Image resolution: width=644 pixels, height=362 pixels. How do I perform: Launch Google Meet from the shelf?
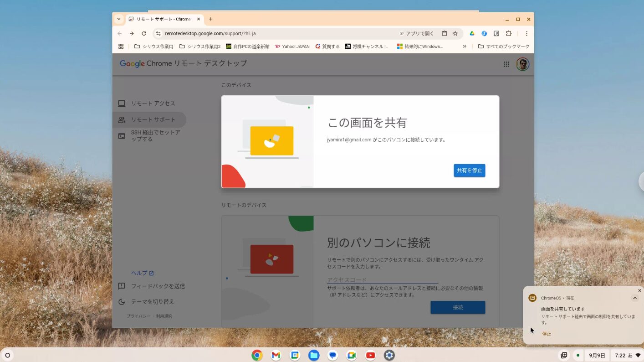352,355
